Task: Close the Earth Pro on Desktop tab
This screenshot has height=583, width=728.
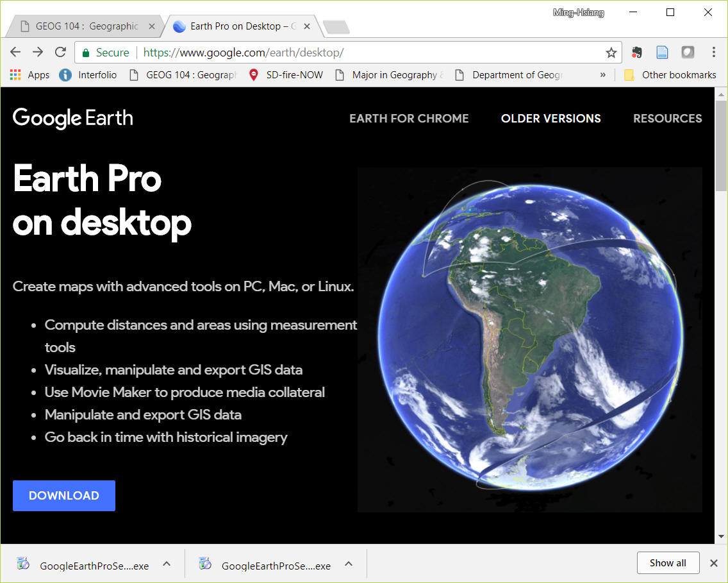Action: pyautogui.click(x=306, y=26)
